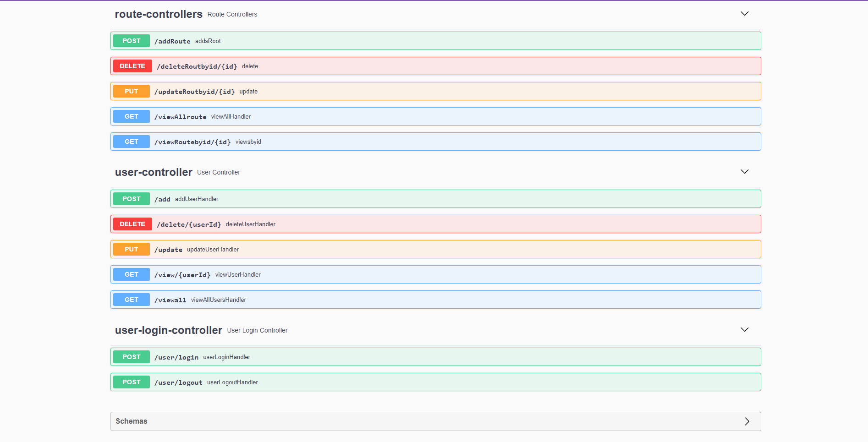868x442 pixels.
Task: Click the Schemas heading label
Action: click(132, 421)
